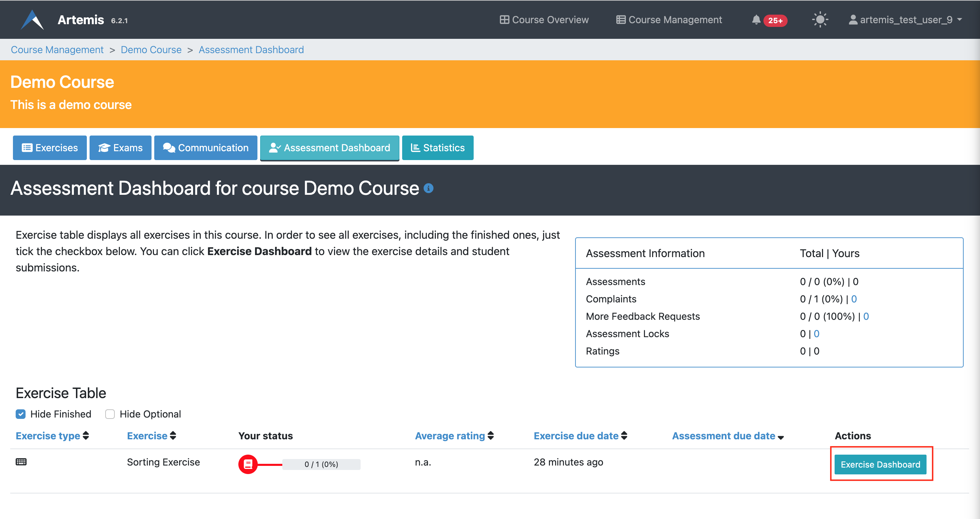Click the 25+ notification badge

point(775,20)
